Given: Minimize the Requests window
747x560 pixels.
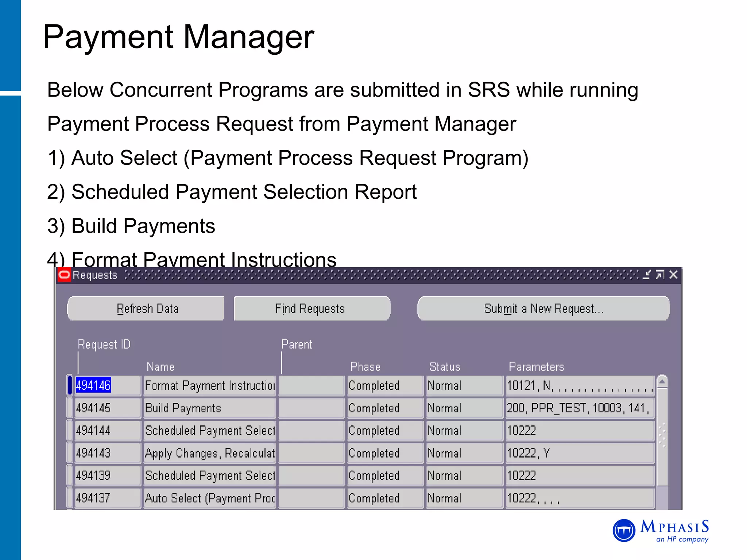Looking at the screenshot, I should [646, 275].
